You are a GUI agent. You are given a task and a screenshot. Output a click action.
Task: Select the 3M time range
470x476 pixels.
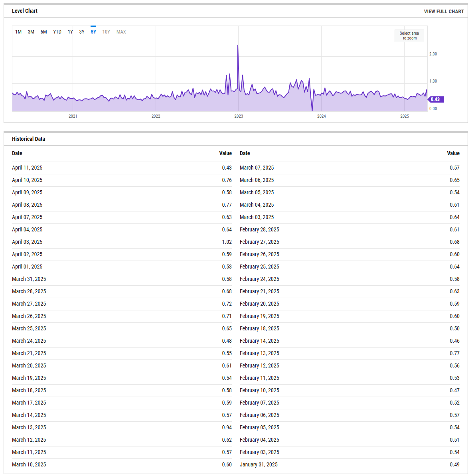(x=31, y=32)
